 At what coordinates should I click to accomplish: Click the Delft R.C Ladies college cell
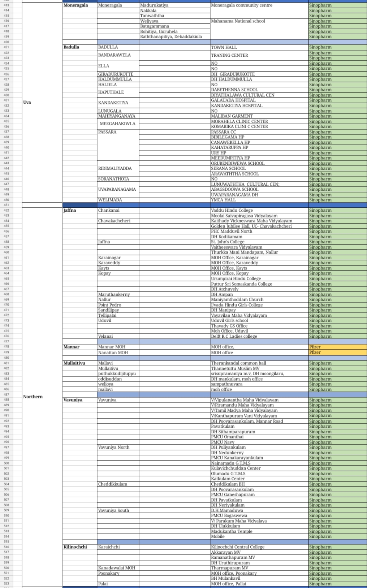pyautogui.click(x=259, y=336)
